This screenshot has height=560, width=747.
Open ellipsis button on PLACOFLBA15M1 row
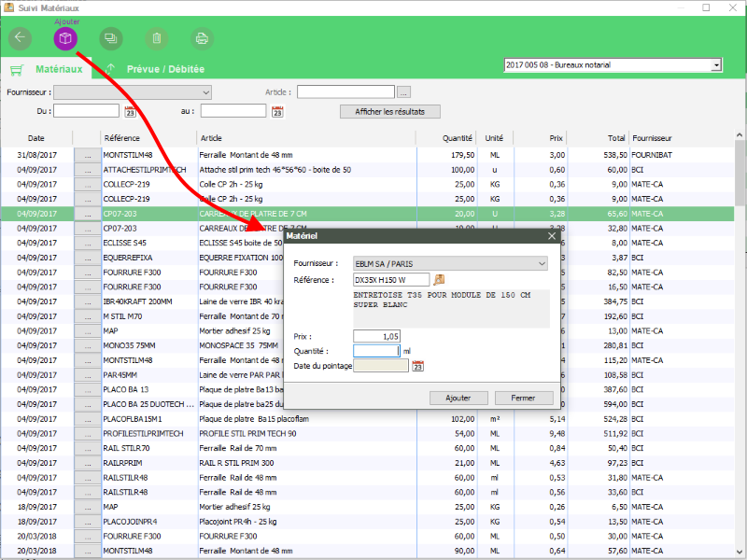[x=87, y=419]
